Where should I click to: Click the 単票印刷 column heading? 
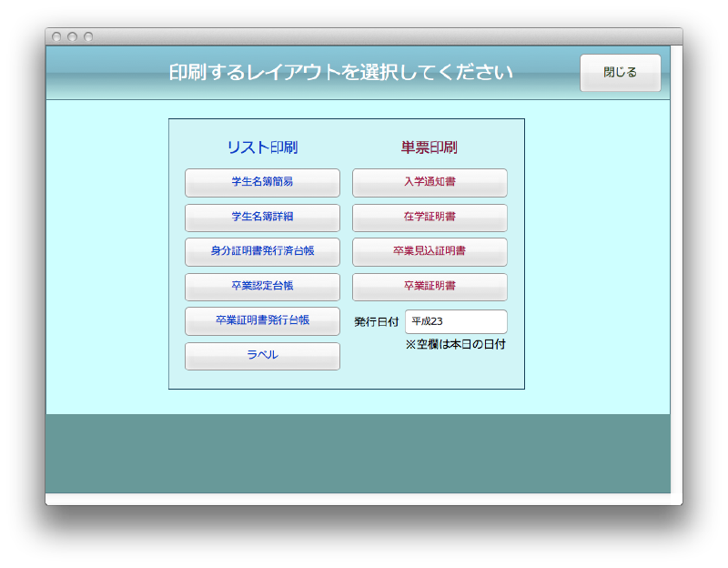(x=430, y=147)
